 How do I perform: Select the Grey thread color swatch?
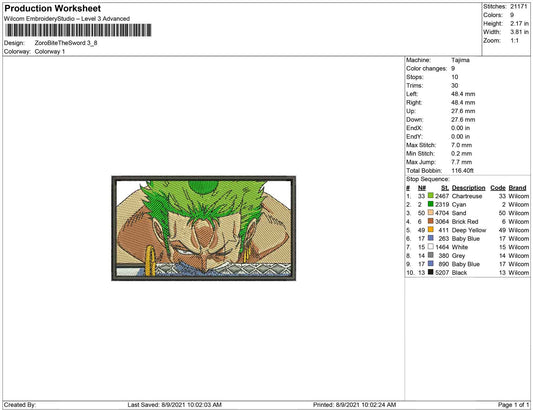point(431,255)
